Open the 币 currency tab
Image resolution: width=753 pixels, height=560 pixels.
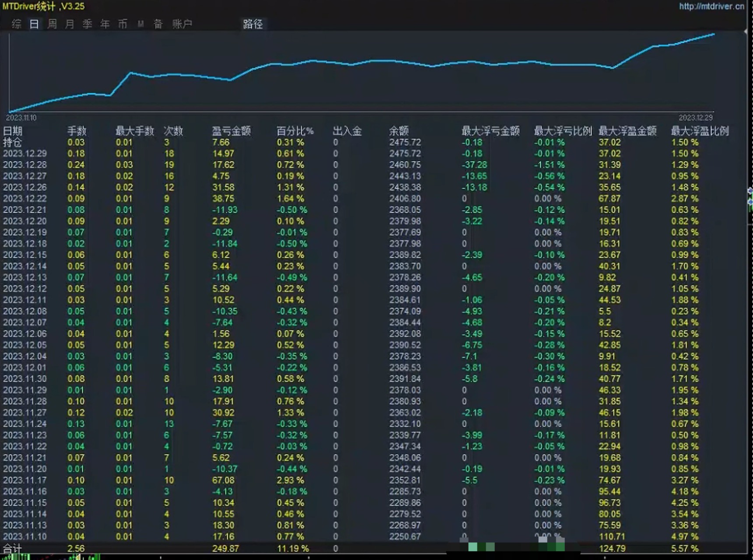[x=123, y=24]
